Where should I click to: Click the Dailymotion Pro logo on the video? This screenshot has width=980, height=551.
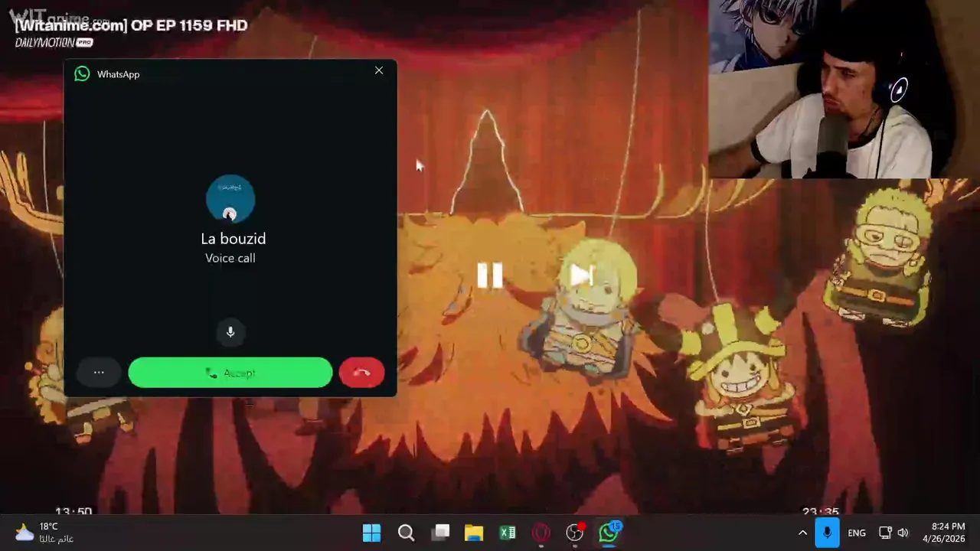(54, 43)
